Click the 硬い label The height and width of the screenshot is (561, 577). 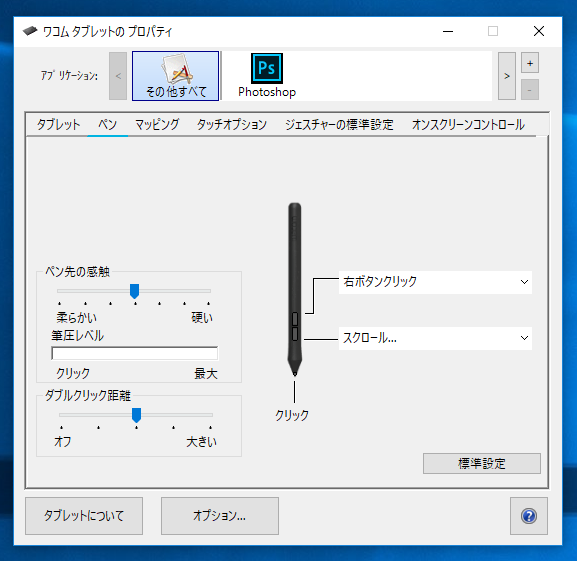pyautogui.click(x=202, y=317)
